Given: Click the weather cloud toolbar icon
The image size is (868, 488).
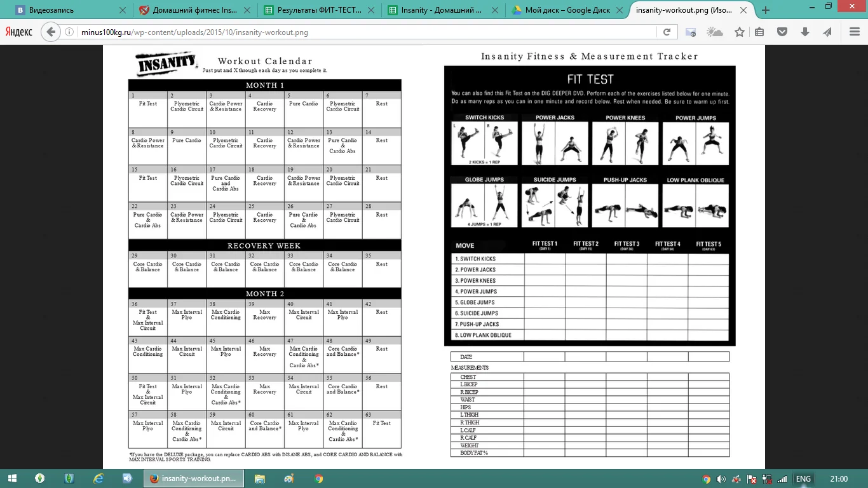Looking at the screenshot, I should [x=715, y=32].
